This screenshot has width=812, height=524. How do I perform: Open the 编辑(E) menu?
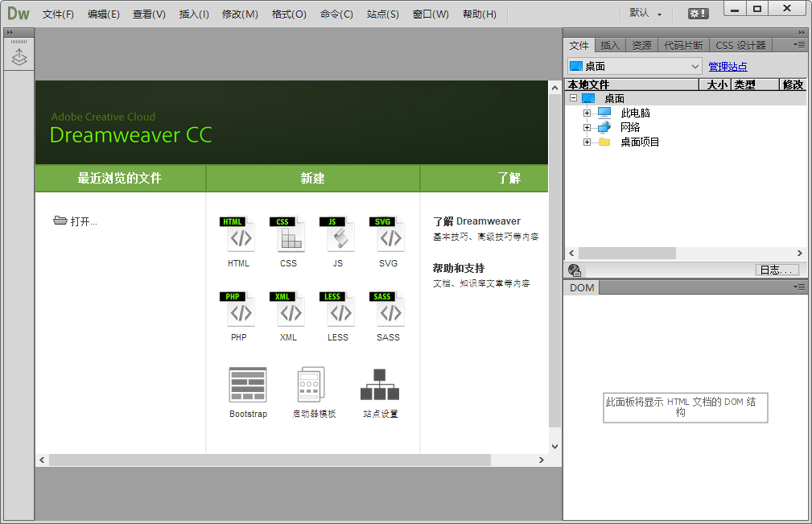(x=103, y=14)
